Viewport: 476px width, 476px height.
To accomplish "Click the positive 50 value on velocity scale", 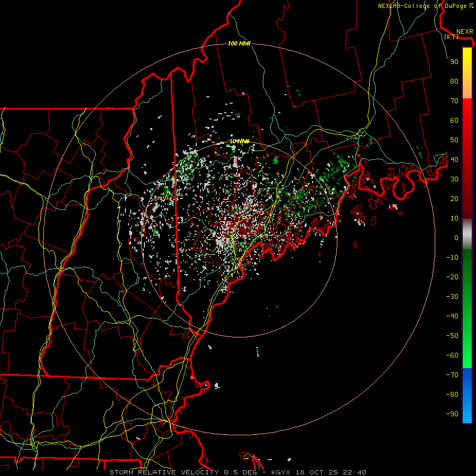I will pos(454,140).
